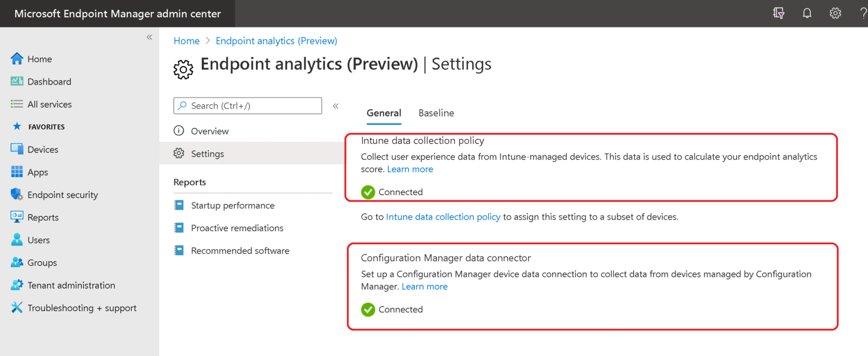Image resolution: width=868 pixels, height=356 pixels.
Task: Go to Devices in favorites
Action: coord(43,150)
